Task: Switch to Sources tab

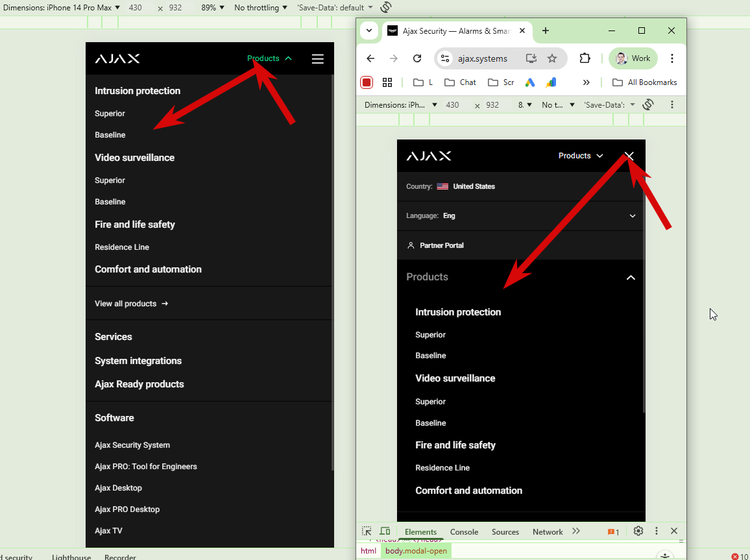Action: tap(505, 532)
